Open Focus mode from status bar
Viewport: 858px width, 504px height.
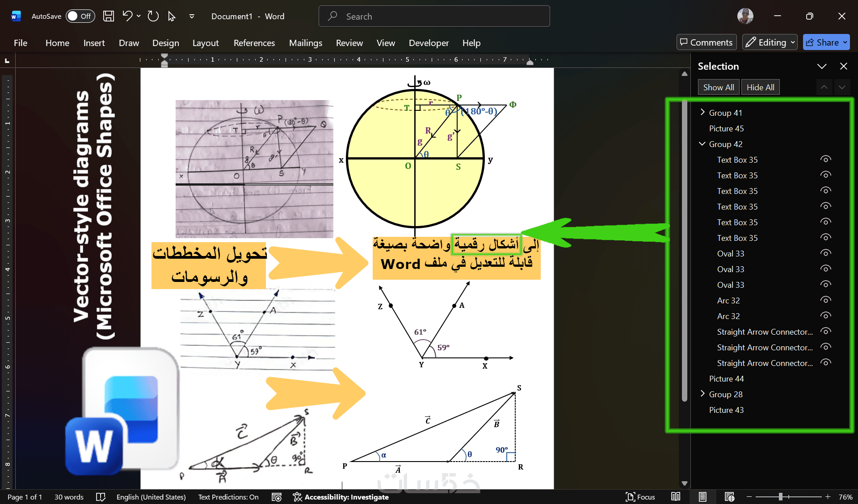[x=640, y=497]
